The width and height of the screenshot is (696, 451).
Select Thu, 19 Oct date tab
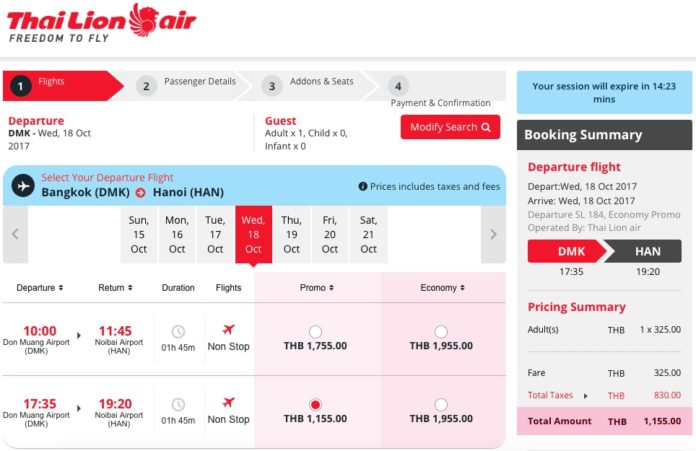[291, 234]
